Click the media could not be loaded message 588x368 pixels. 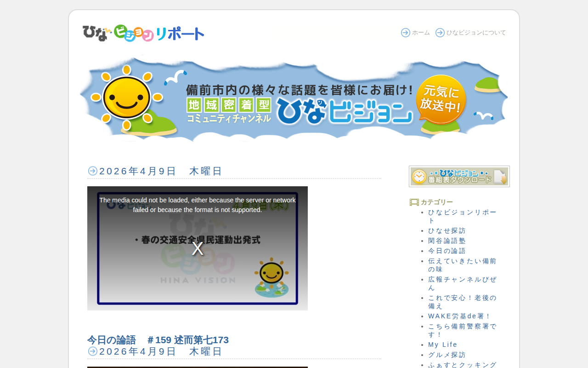(x=198, y=205)
